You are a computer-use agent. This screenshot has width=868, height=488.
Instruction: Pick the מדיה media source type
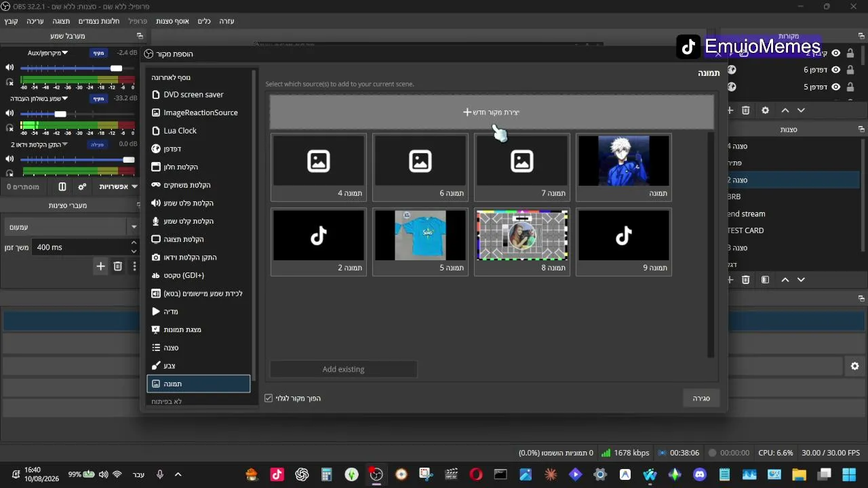click(199, 312)
